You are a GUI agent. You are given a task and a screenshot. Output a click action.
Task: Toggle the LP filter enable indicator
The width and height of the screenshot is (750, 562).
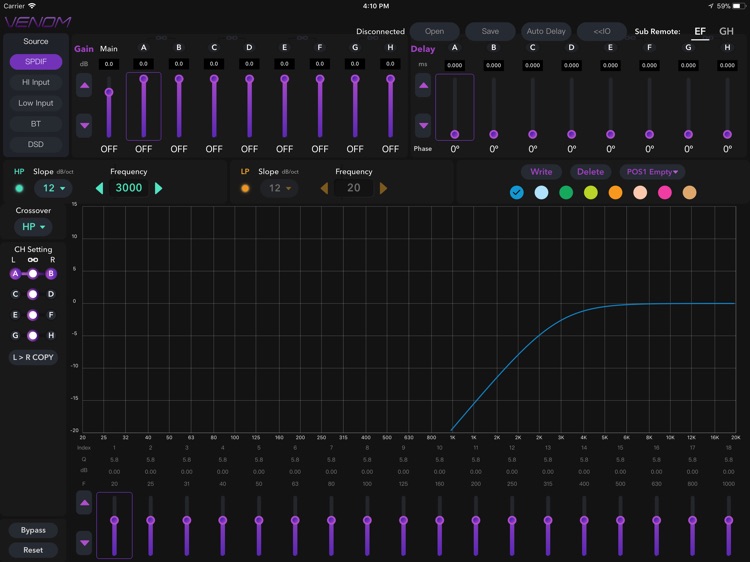tap(245, 188)
